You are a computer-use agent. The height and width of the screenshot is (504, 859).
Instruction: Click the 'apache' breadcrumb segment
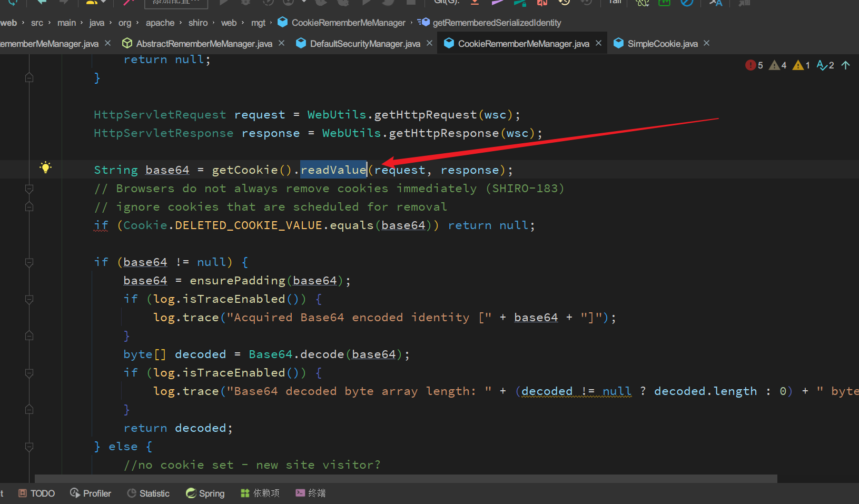(160, 23)
